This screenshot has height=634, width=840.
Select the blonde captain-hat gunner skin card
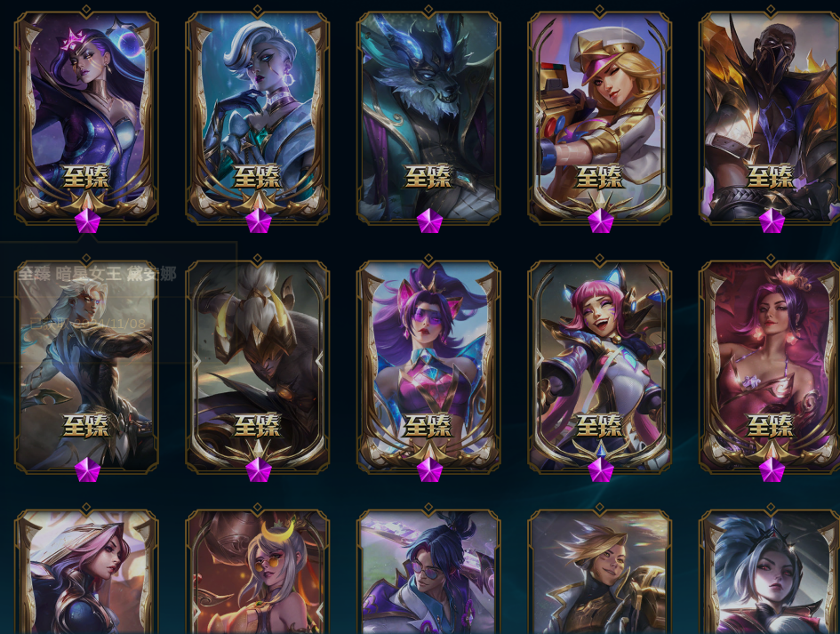[x=599, y=116]
